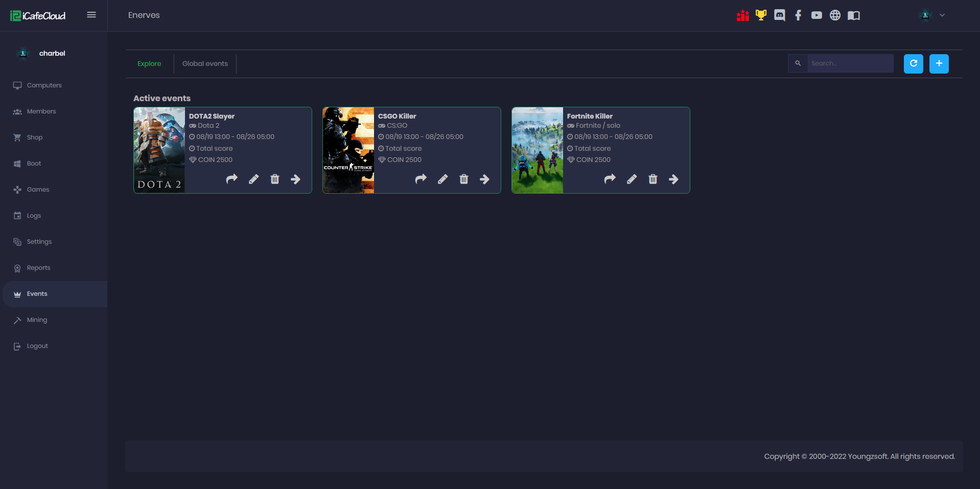Open the YouTube icon in top bar
980x489 pixels.
[x=816, y=15]
